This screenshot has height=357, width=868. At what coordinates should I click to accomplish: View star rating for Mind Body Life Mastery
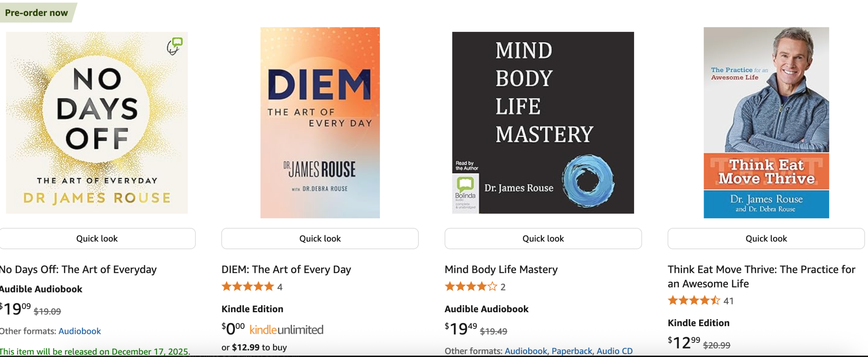471,287
